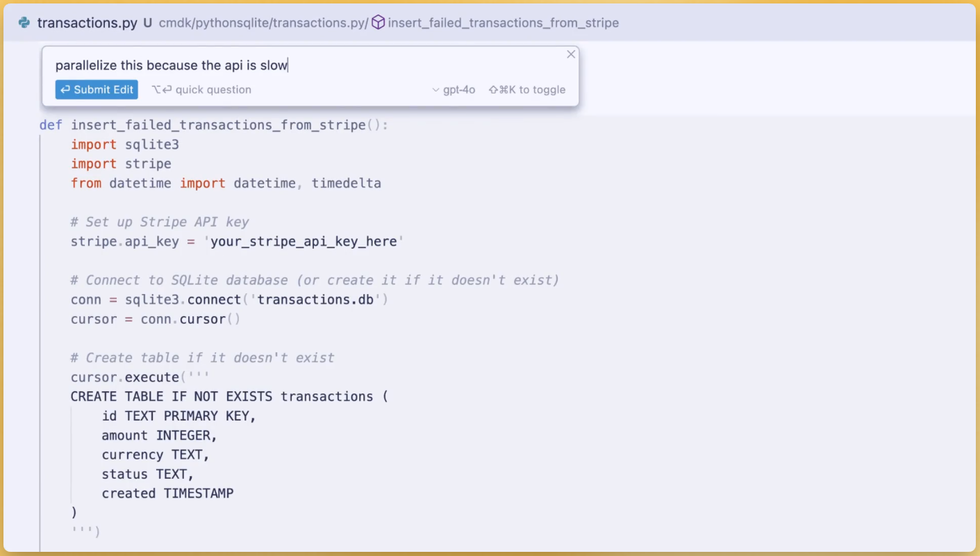Click the Submit Edit button
Screen dimensions: 980x556
(97, 90)
